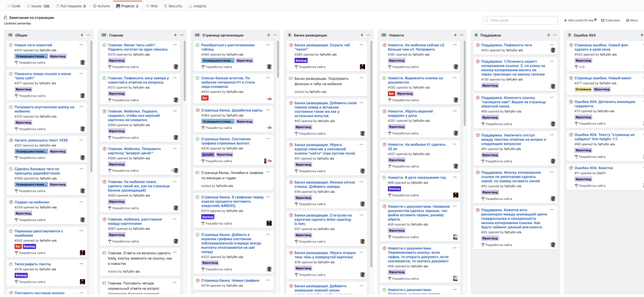Image resolution: width=644 pixels, height=297 pixels.
Task: Click assignee avatar on 'Новые теги новостей' card
Action: [83, 62]
